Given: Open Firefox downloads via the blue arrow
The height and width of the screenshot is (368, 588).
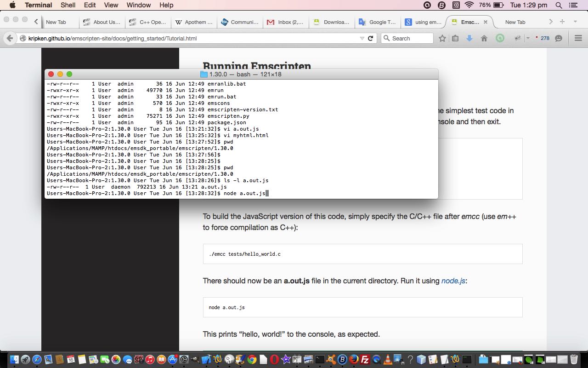Looking at the screenshot, I should 469,38.
